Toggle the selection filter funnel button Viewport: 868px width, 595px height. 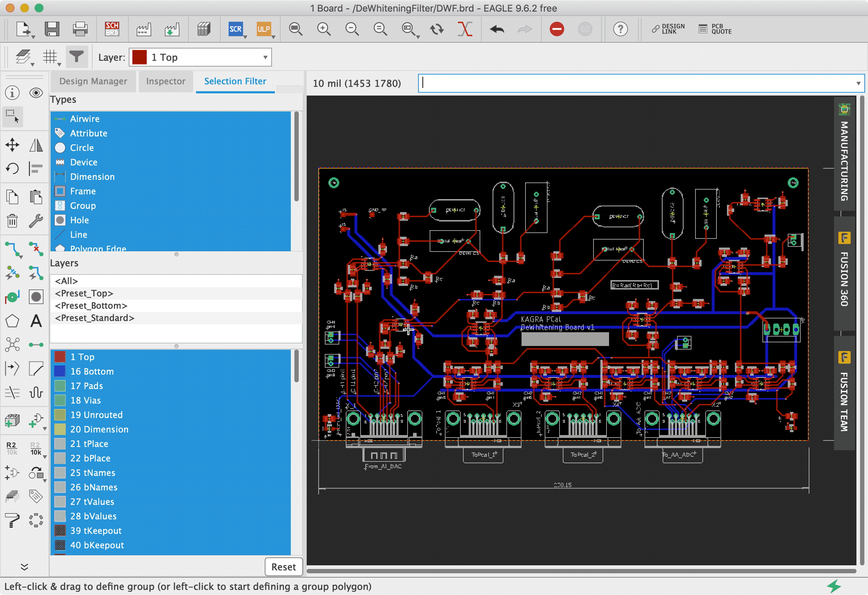point(77,57)
